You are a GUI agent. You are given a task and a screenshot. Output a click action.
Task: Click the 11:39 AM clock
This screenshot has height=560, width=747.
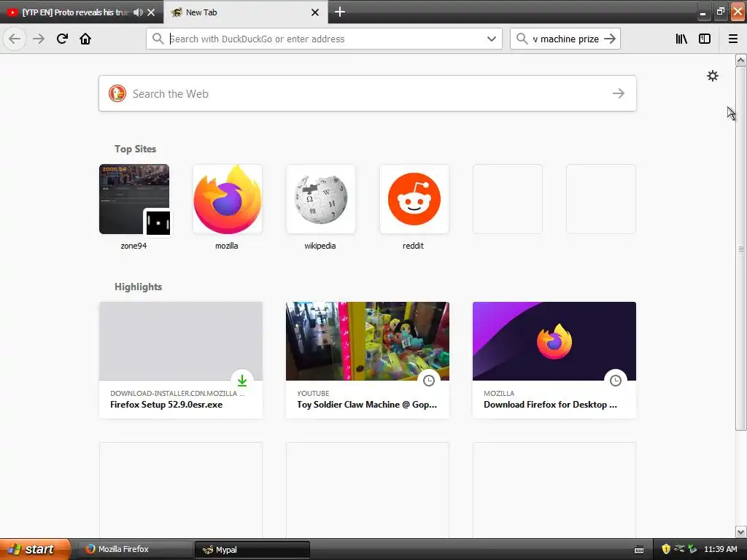(x=720, y=549)
